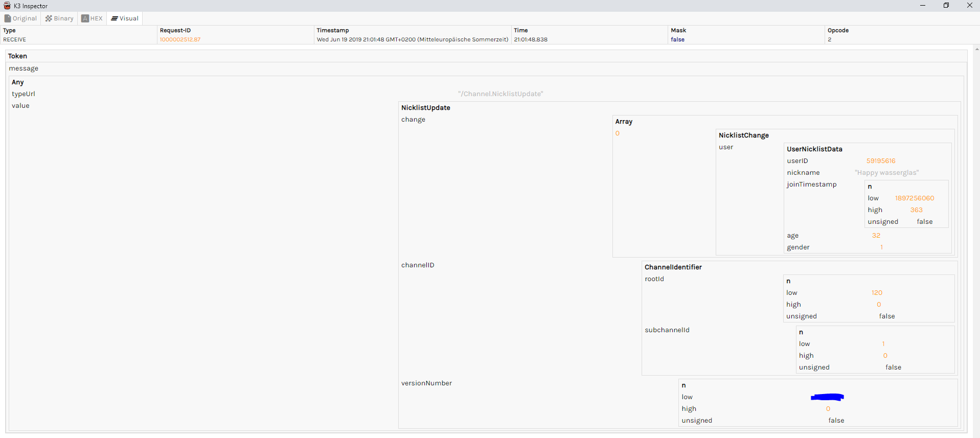Click the versionNumber field label

[426, 383]
